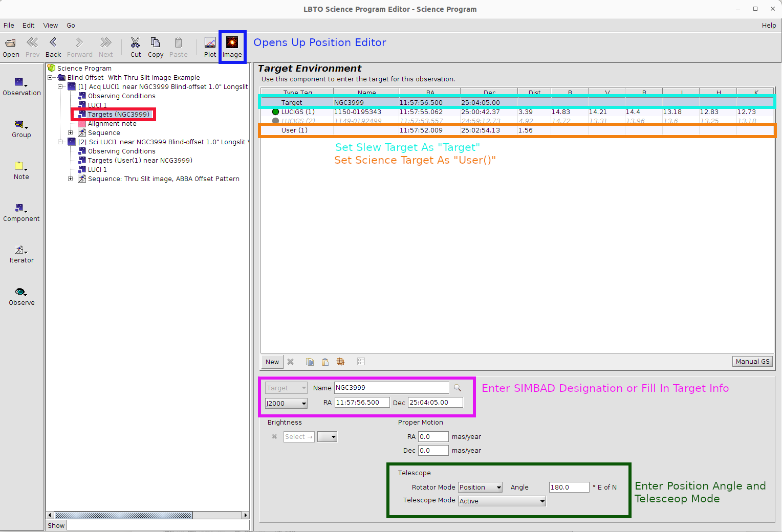Viewport: 782px width, 532px height.
Task: Open the Rotator Mode dropdown
Action: [x=480, y=487]
